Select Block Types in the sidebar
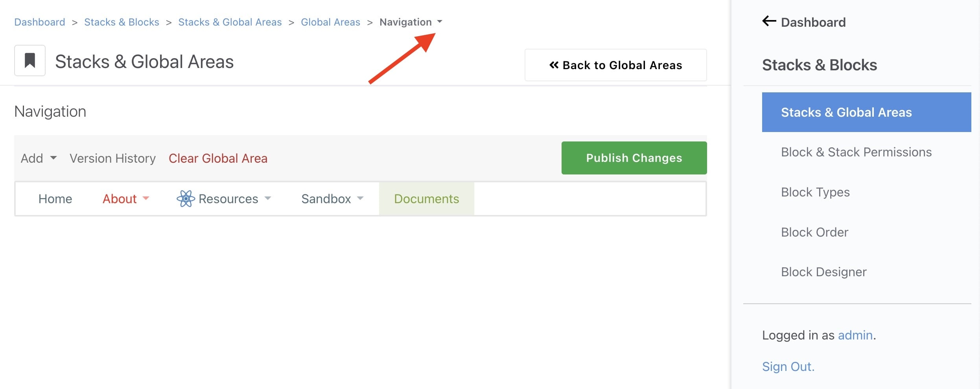980x389 pixels. pyautogui.click(x=815, y=192)
